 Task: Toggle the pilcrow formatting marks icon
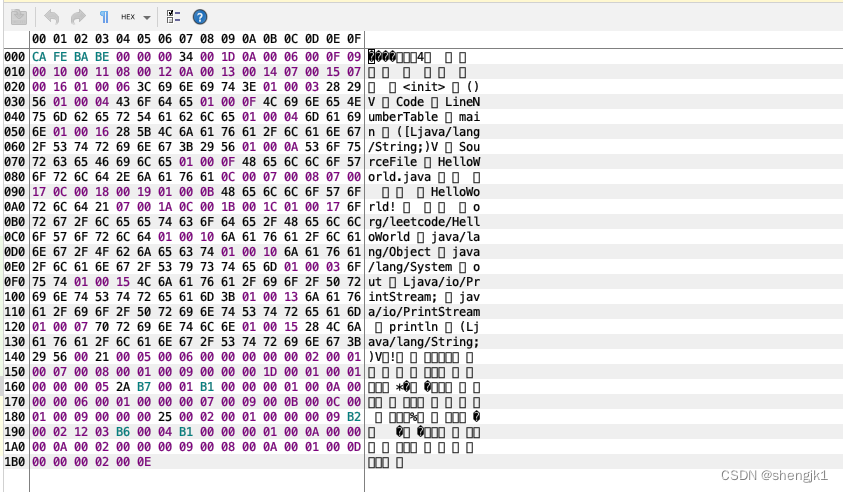coord(104,17)
